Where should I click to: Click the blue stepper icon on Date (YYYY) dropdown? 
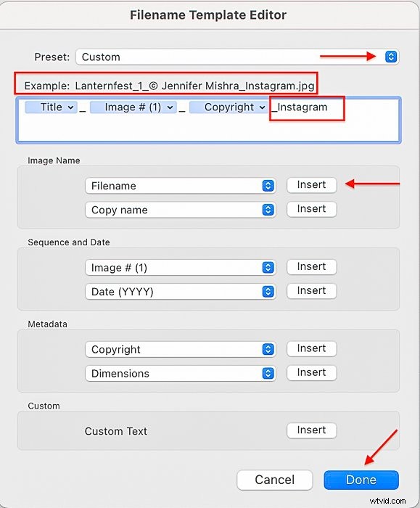(x=268, y=292)
